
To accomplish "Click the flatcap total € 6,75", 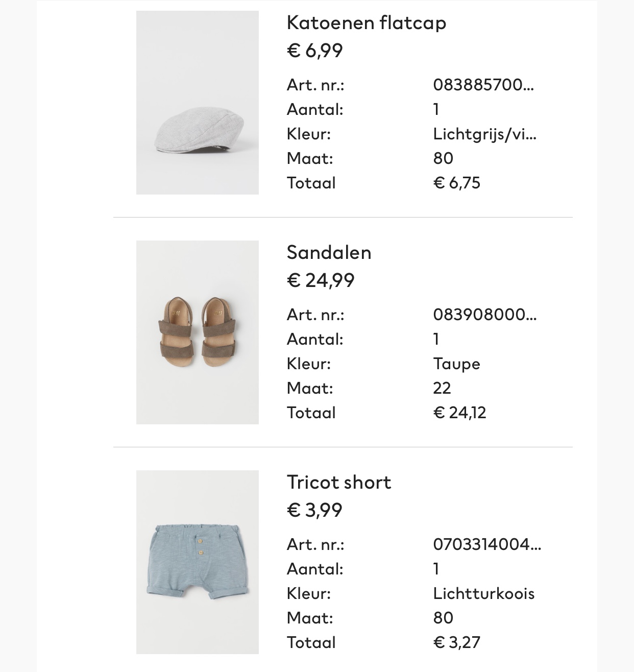I will pyautogui.click(x=457, y=183).
